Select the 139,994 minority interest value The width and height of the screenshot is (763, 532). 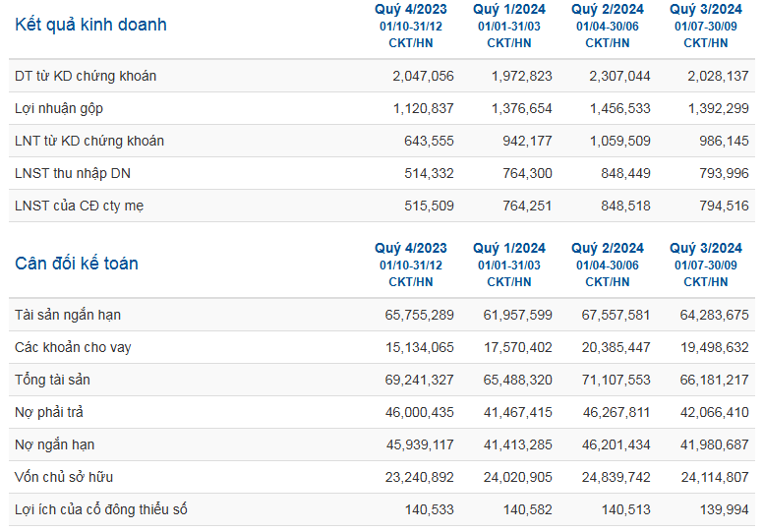coord(725,509)
